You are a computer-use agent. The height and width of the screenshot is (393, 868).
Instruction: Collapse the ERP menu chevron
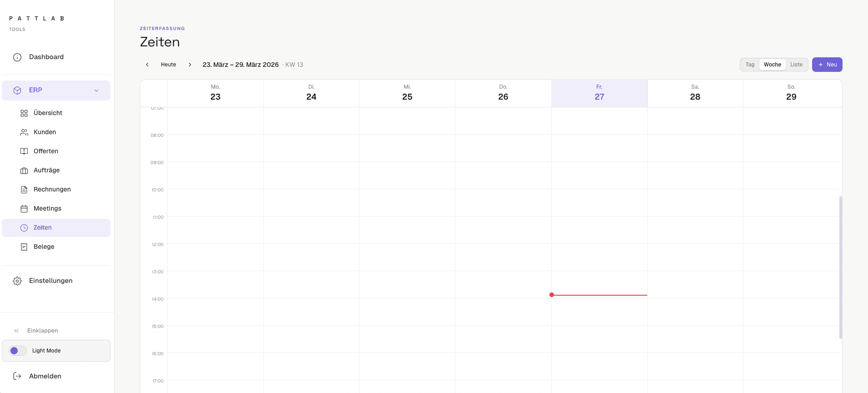point(96,91)
